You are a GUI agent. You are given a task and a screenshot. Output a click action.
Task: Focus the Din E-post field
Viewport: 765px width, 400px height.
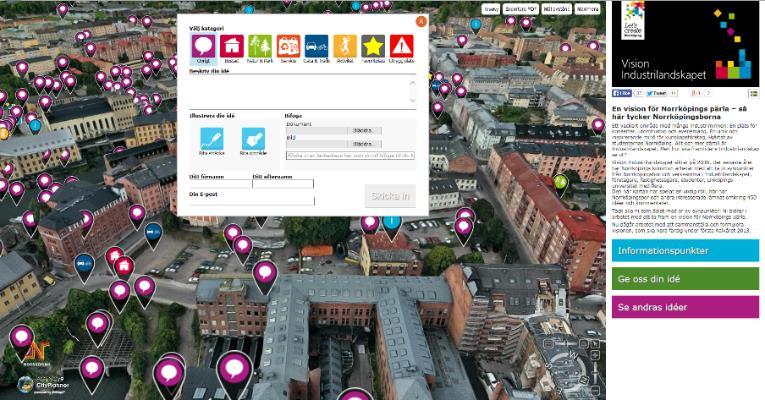click(252, 201)
